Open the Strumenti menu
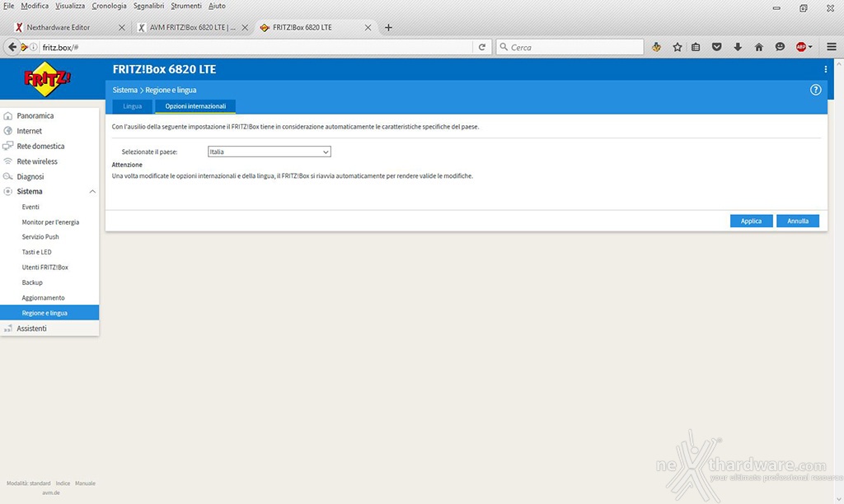This screenshot has height=504, width=844. pos(186,6)
